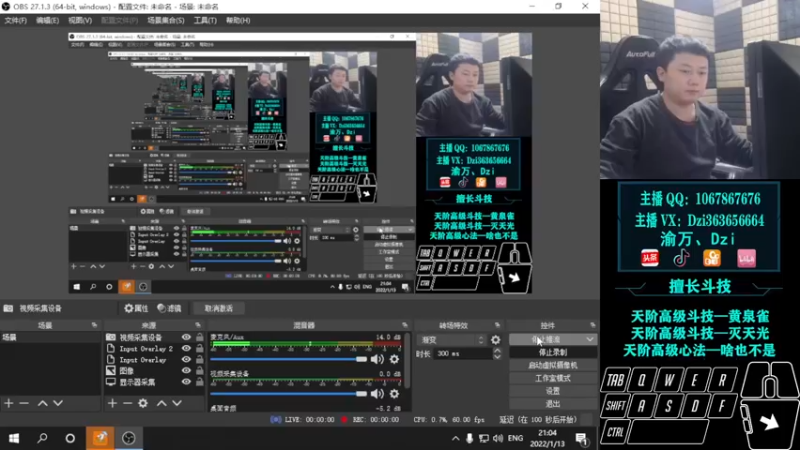Open the 工具(T) menu
Screen dimensions: 800x450
205,20
